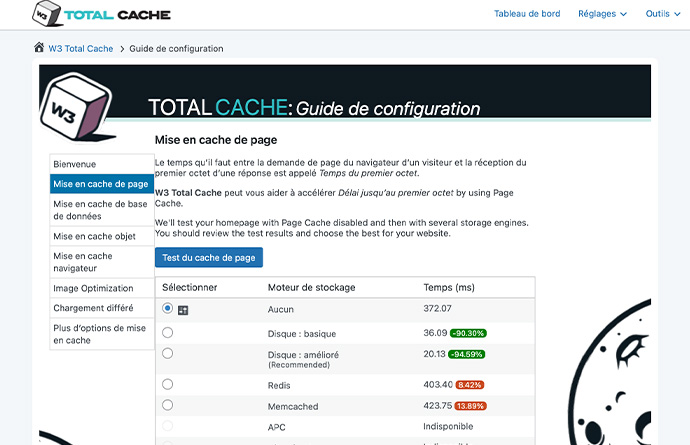Click the 372.07 time value
The image size is (690, 445).
[437, 308]
